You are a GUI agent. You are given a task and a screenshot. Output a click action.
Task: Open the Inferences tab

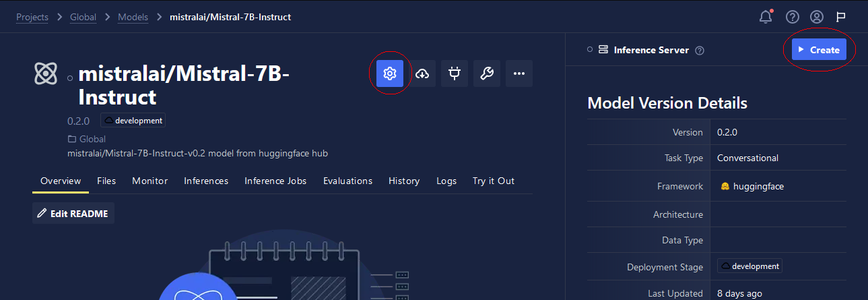pyautogui.click(x=206, y=181)
